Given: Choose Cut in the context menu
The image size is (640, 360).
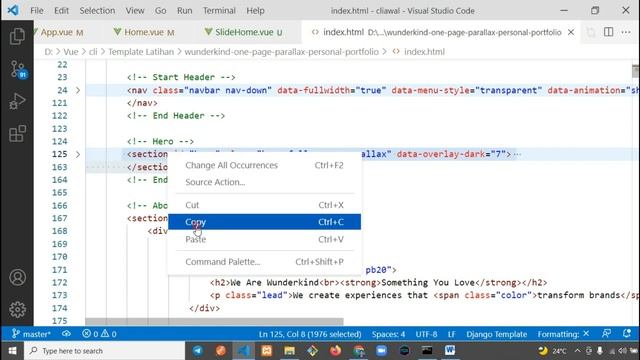Looking at the screenshot, I should (264, 205).
